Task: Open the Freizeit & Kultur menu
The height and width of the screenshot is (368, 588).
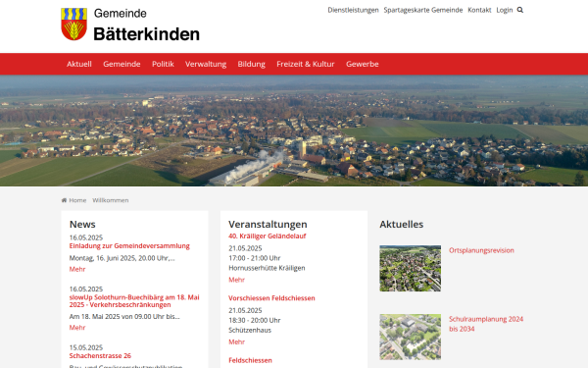Action: click(x=306, y=64)
